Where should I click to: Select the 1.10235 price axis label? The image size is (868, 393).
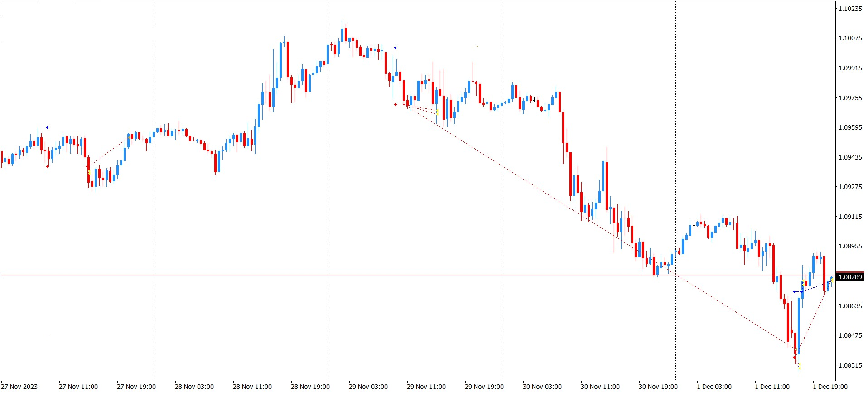850,9
